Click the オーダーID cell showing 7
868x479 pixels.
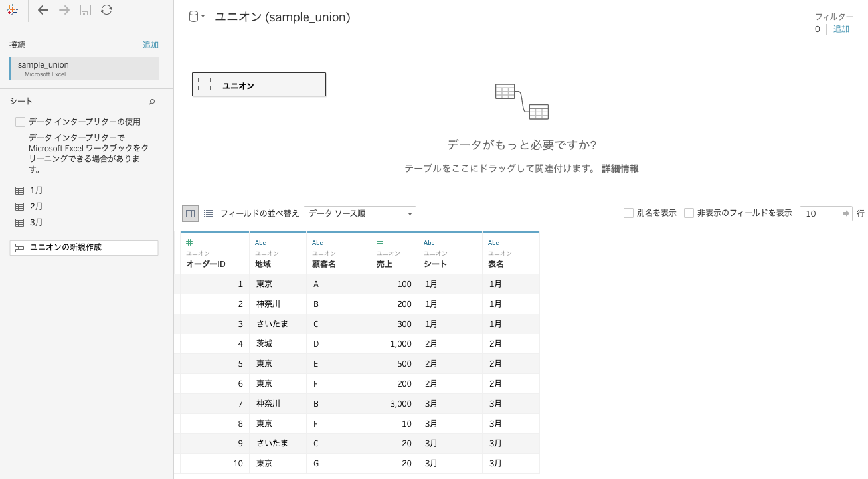(x=215, y=404)
